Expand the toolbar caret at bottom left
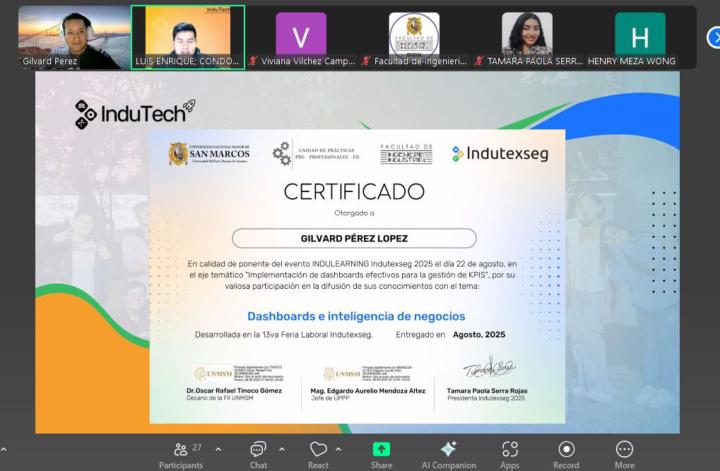The image size is (720, 471). tap(4, 449)
